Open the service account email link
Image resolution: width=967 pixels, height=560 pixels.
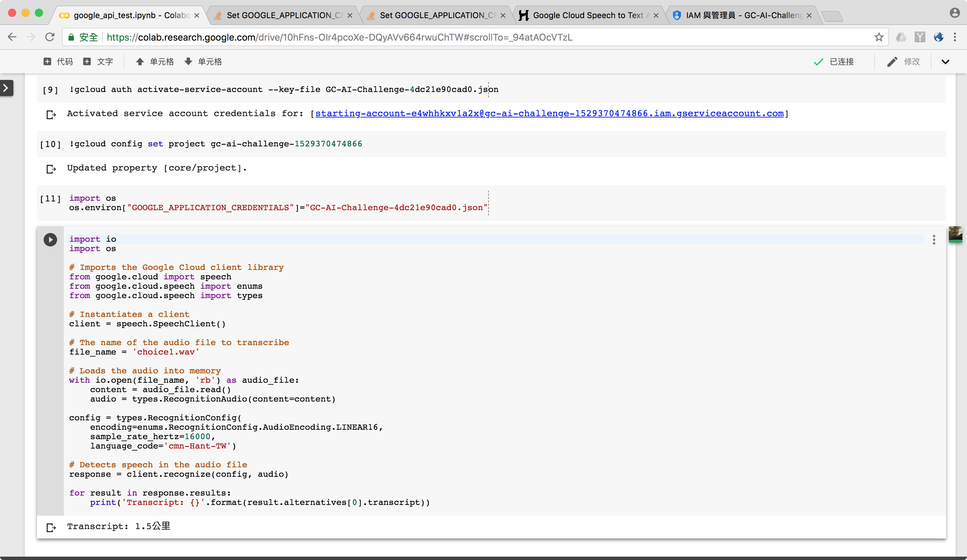point(549,113)
